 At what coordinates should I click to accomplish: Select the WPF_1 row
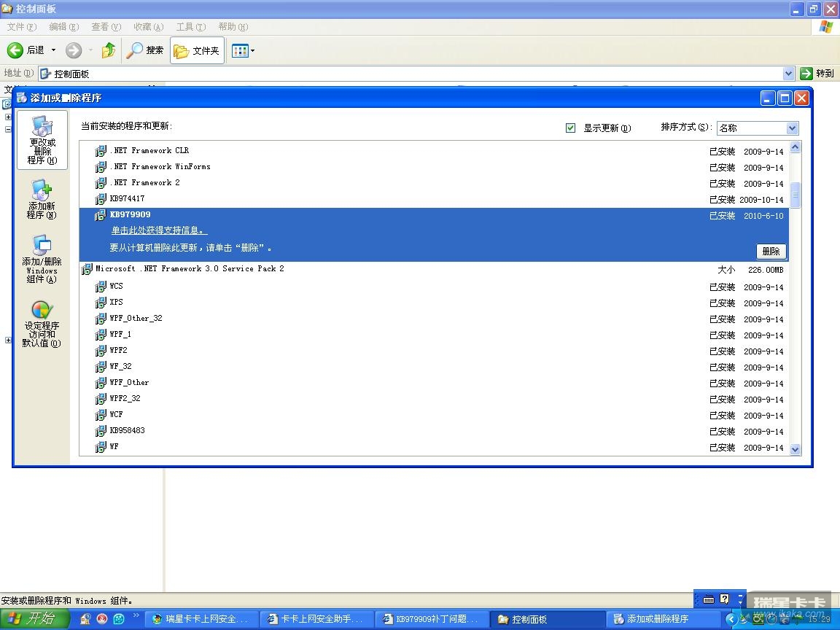[x=434, y=335]
